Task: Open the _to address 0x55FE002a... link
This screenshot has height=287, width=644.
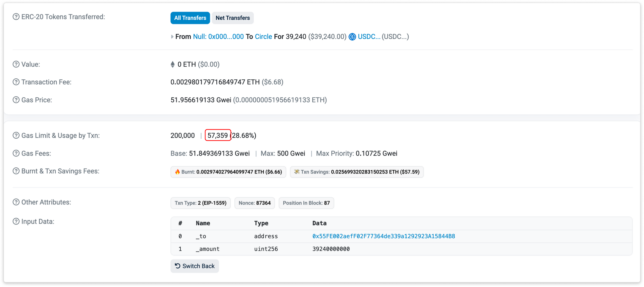Action: click(383, 236)
